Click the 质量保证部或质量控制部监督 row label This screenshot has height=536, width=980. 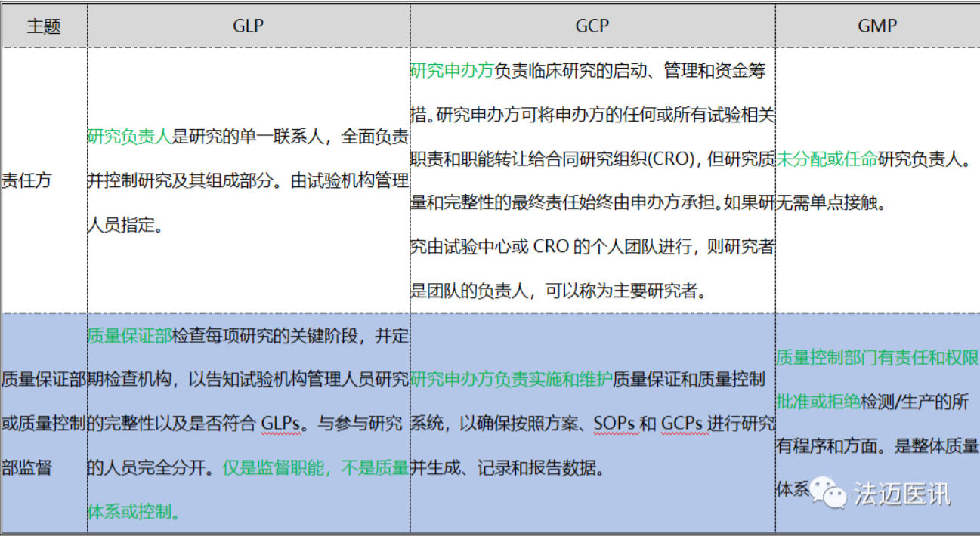[x=44, y=423]
